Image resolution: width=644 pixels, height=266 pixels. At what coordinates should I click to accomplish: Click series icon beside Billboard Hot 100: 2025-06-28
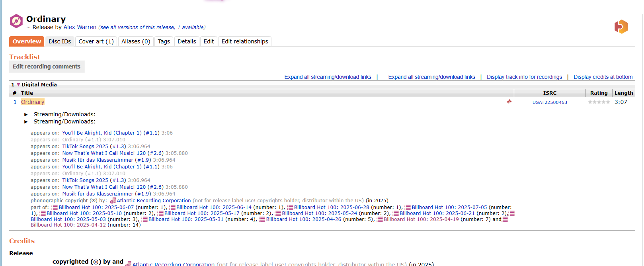coord(290,207)
